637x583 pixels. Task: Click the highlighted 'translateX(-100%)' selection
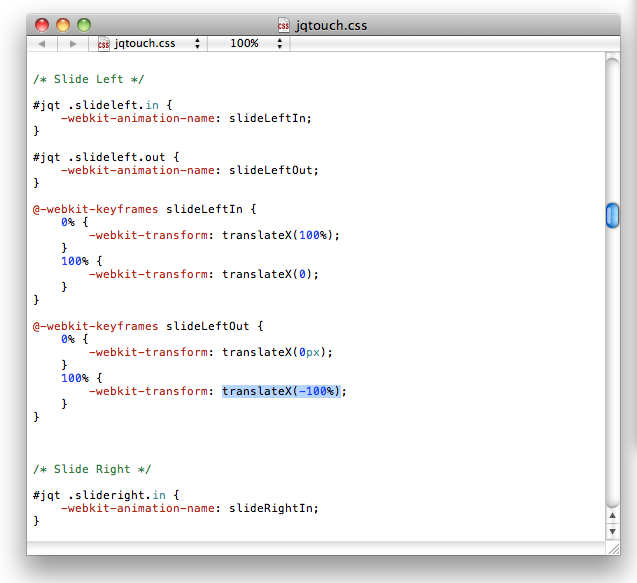click(281, 391)
